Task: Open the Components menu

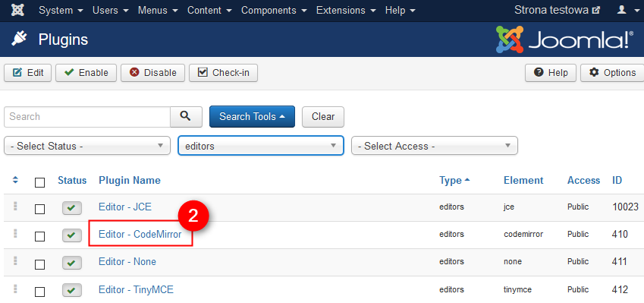Action: point(274,11)
